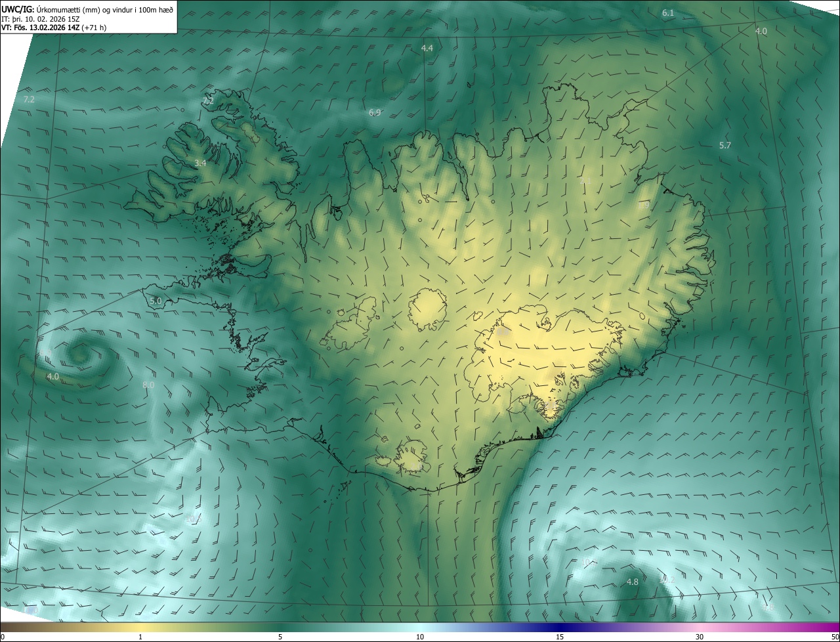Click the 1 tick on the color scale
This screenshot has height=642, width=840.
coord(140,637)
